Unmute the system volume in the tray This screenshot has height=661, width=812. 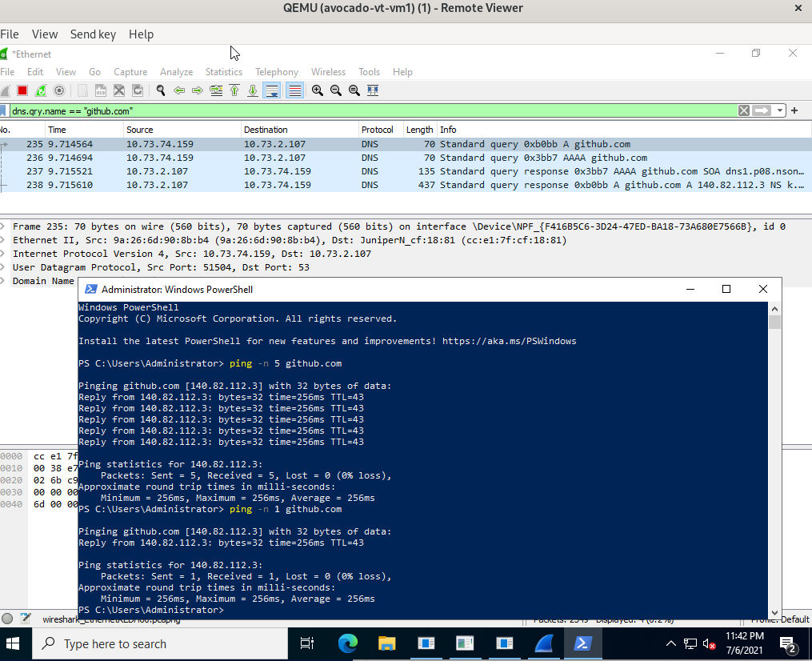pos(707,643)
